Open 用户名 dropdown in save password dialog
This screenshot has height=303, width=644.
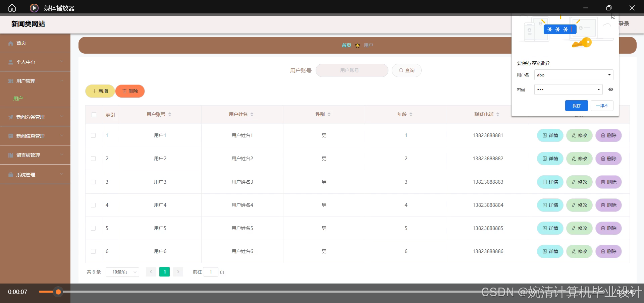[x=609, y=75]
